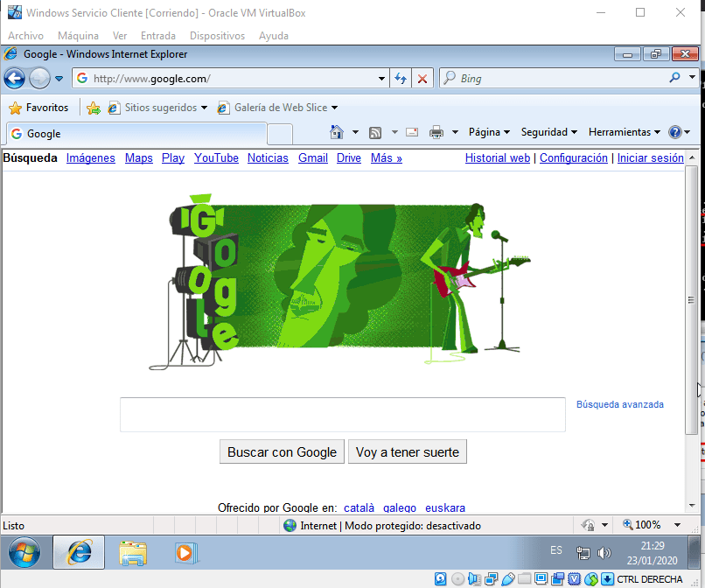Open the new blank tab button
The height and width of the screenshot is (588, 705).
pos(280,133)
